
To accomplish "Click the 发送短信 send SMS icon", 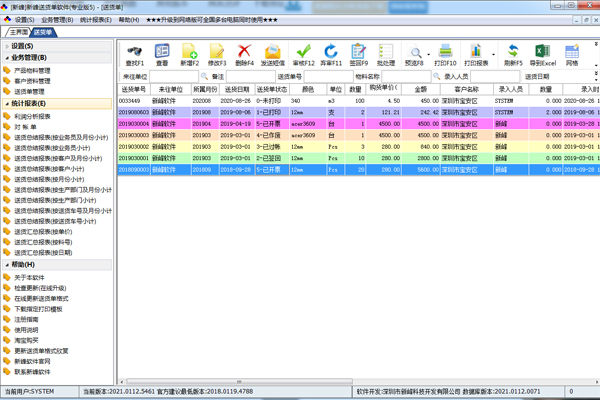I will [x=273, y=54].
